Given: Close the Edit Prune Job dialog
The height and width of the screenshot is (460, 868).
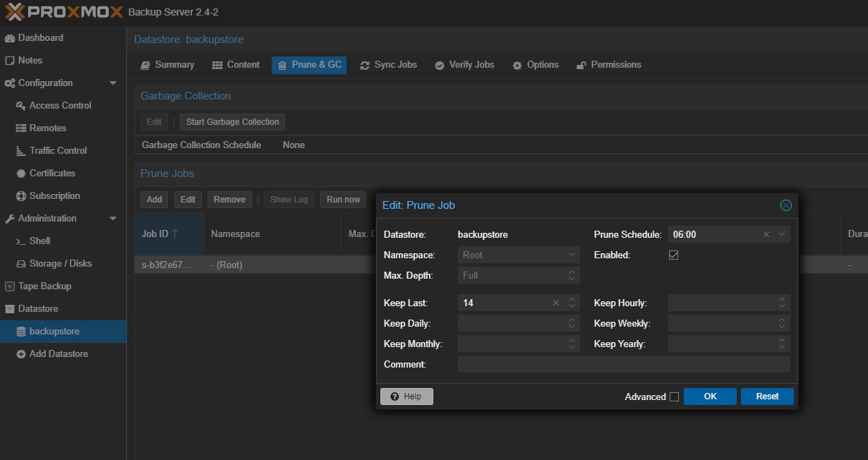Looking at the screenshot, I should (785, 205).
